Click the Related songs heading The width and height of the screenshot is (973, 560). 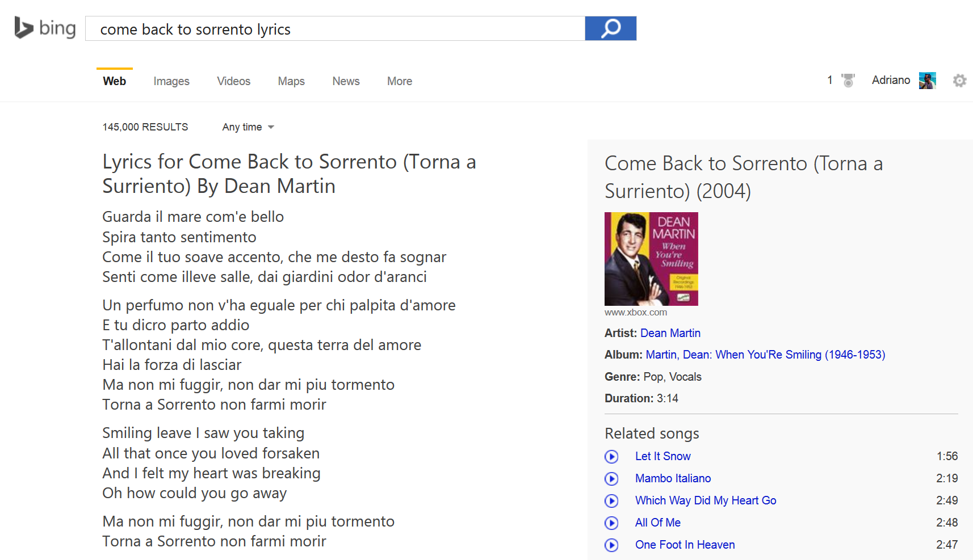pyautogui.click(x=652, y=433)
